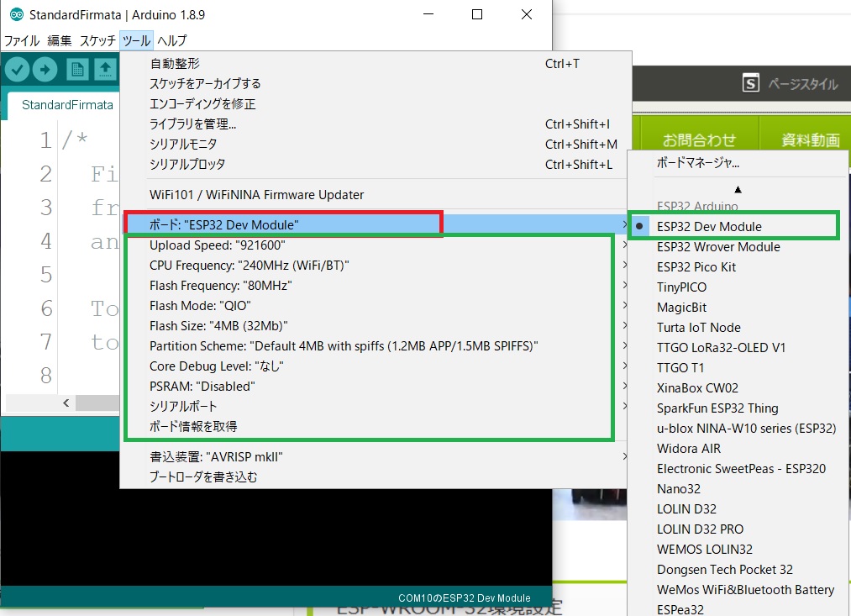Click お問合わせ link on the webpage
The width and height of the screenshot is (851, 616).
tap(699, 140)
